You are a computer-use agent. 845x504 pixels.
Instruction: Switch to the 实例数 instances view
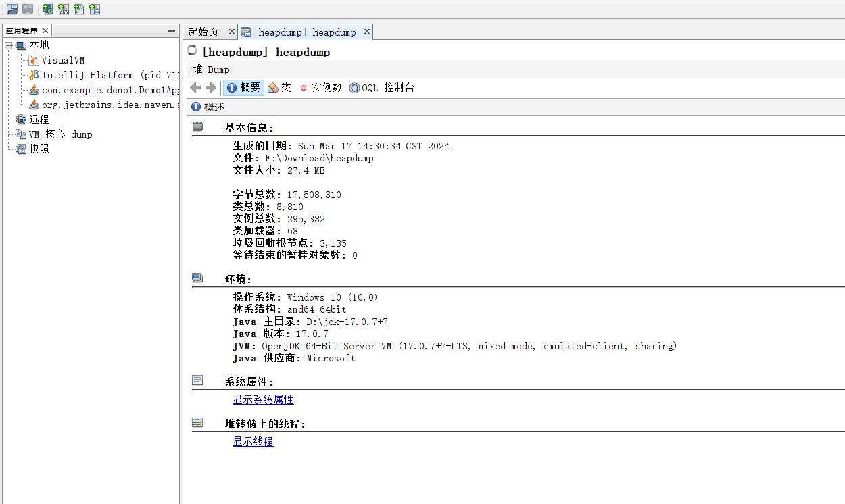click(321, 88)
